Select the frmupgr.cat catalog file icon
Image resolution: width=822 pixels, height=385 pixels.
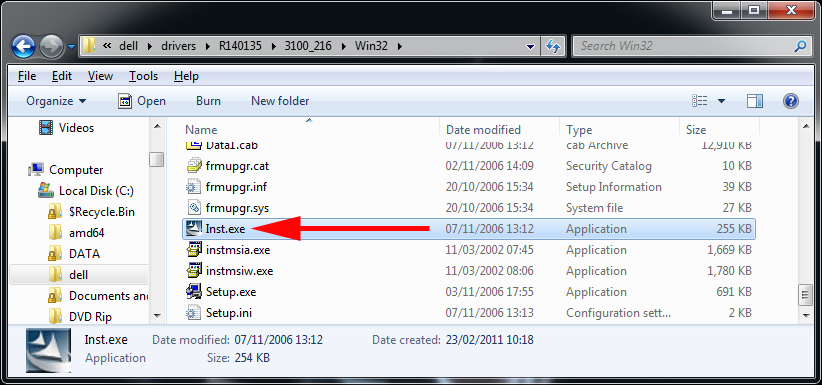(194, 166)
